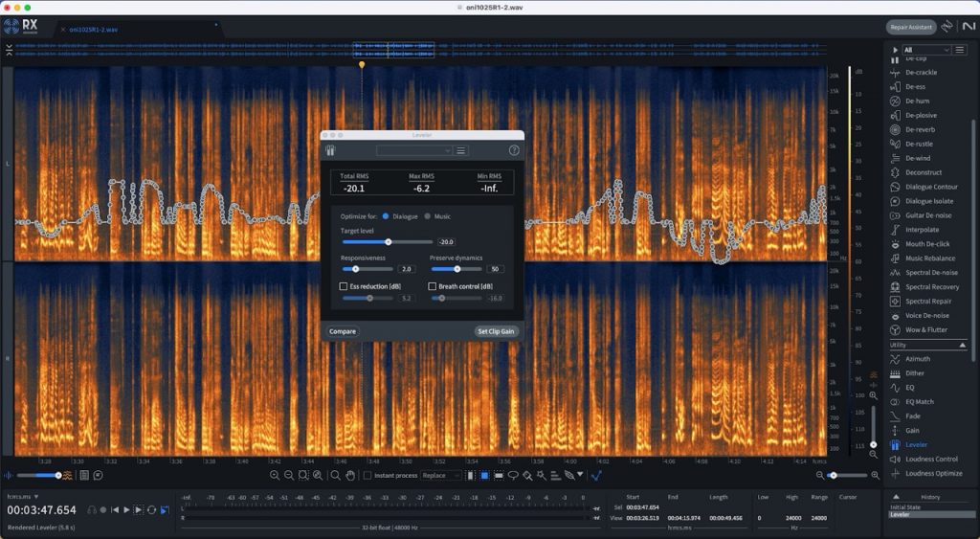The width and height of the screenshot is (980, 539).
Task: Open the Mouth De-click module
Action: 926,244
